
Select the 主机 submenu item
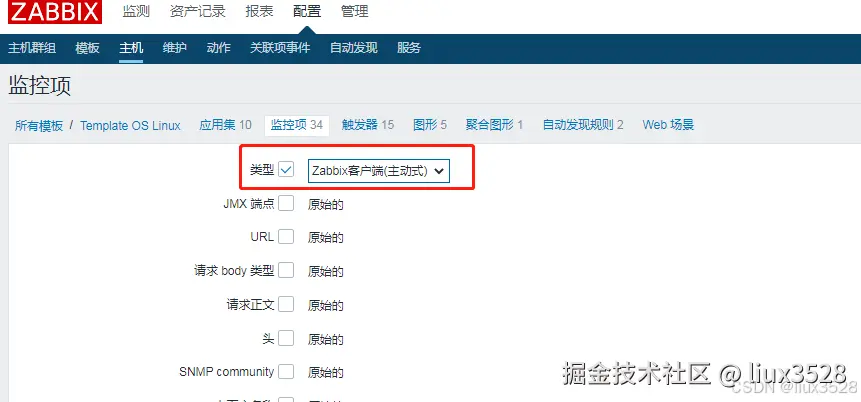coord(131,48)
